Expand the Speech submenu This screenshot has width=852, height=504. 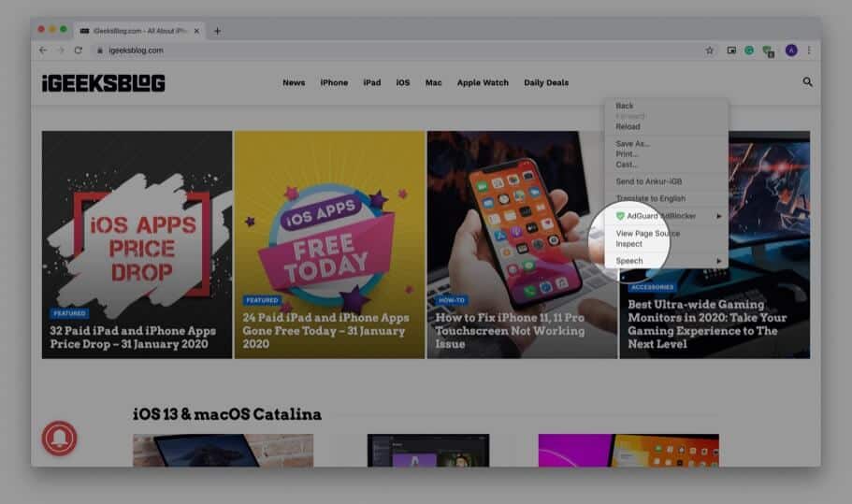(x=666, y=261)
